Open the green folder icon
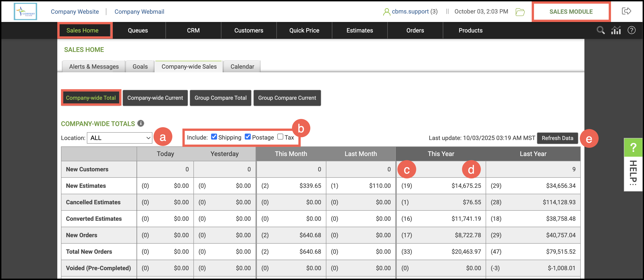Image resolution: width=644 pixels, height=280 pixels. (520, 12)
